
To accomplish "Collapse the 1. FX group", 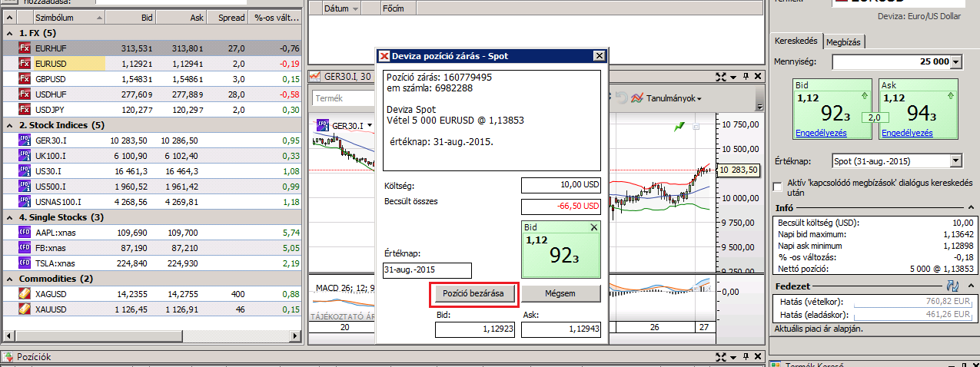I will click(x=8, y=34).
